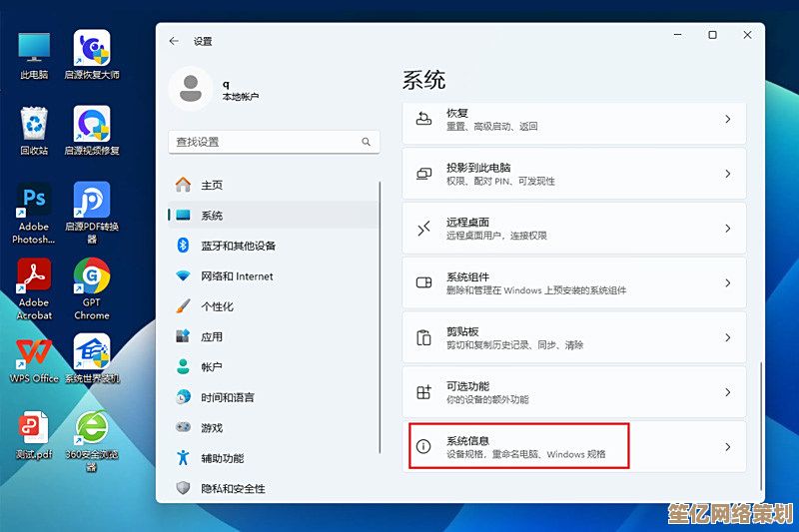Expand the 远程桌面 row chevron
This screenshot has height=532, width=799.
[728, 229]
